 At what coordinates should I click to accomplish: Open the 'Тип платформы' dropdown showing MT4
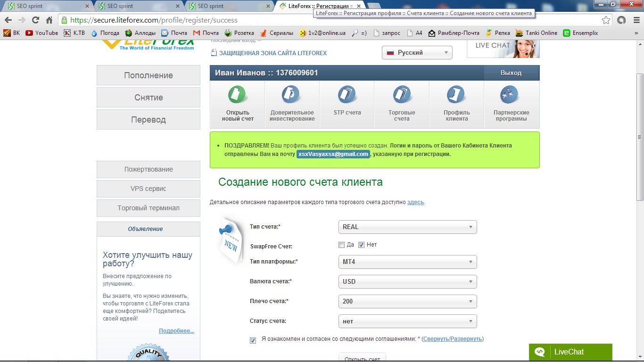pos(408,262)
